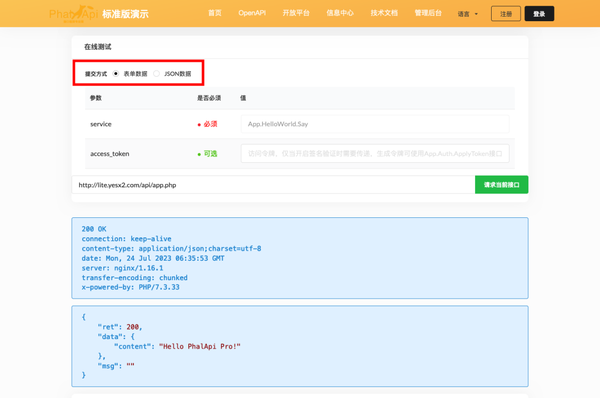Select the JSON数据 radio button
The height and width of the screenshot is (398, 600).
tap(156, 73)
